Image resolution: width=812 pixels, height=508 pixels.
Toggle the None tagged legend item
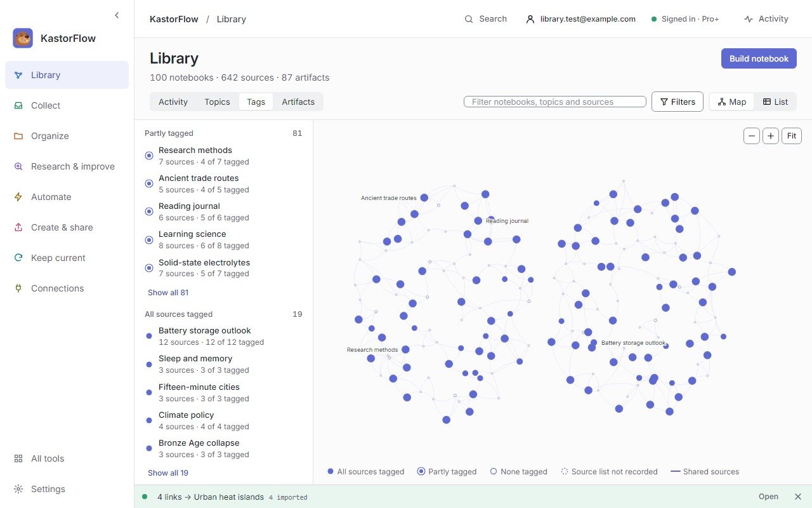tap(519, 472)
